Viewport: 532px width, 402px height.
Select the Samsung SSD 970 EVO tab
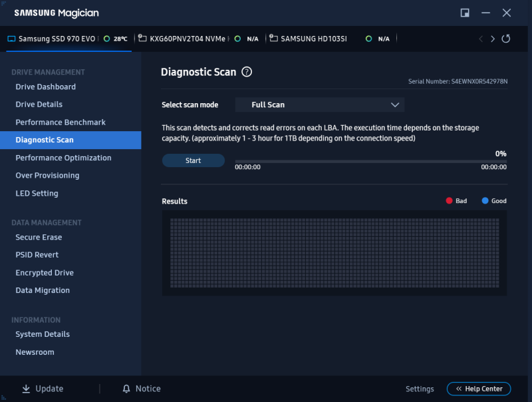coord(69,39)
